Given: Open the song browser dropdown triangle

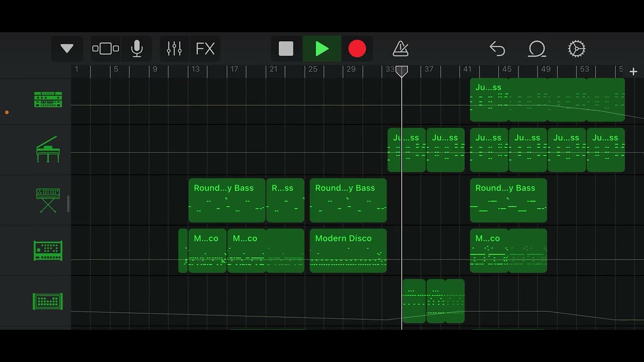Looking at the screenshot, I should 67,49.
